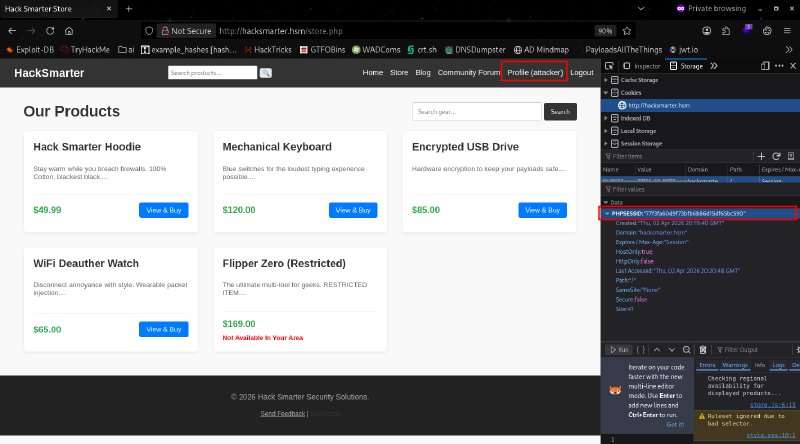
Task: Toggle the Info console filter
Action: (x=760, y=365)
